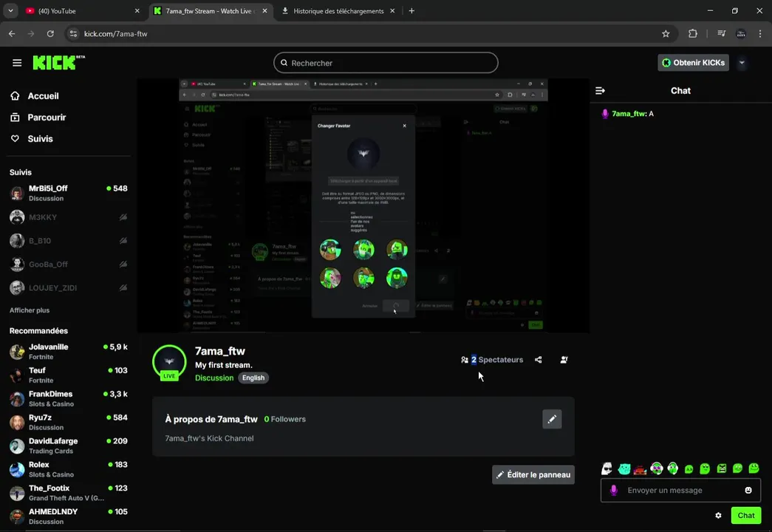Open LOUJEY_ZIDI offline channel

pos(69,287)
